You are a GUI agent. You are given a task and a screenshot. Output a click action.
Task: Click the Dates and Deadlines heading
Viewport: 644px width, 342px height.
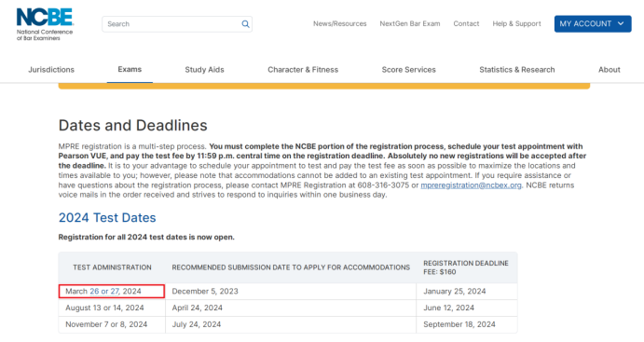132,125
